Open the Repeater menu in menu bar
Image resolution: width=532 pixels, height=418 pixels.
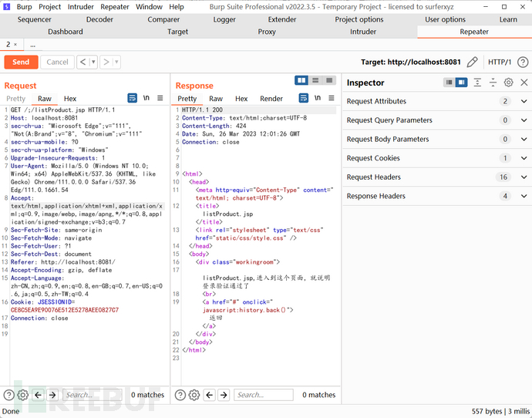115,7
